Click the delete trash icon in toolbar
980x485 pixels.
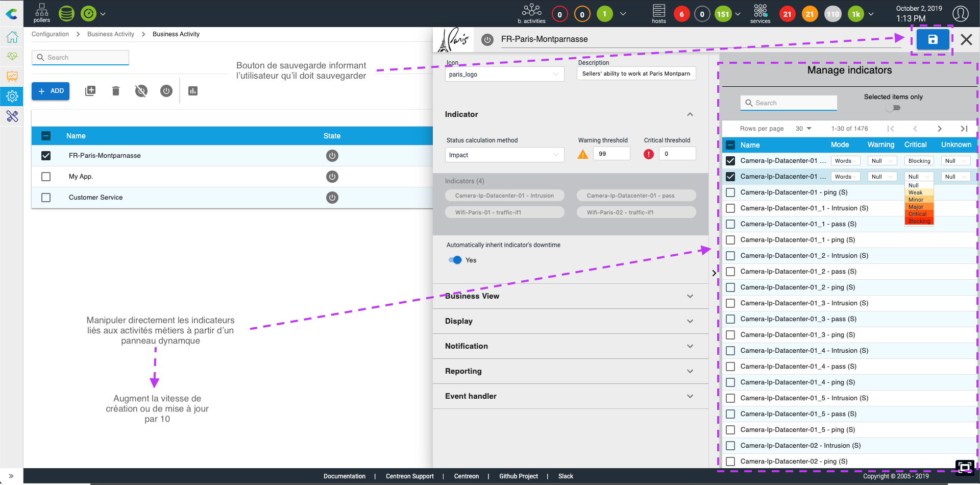pos(116,91)
